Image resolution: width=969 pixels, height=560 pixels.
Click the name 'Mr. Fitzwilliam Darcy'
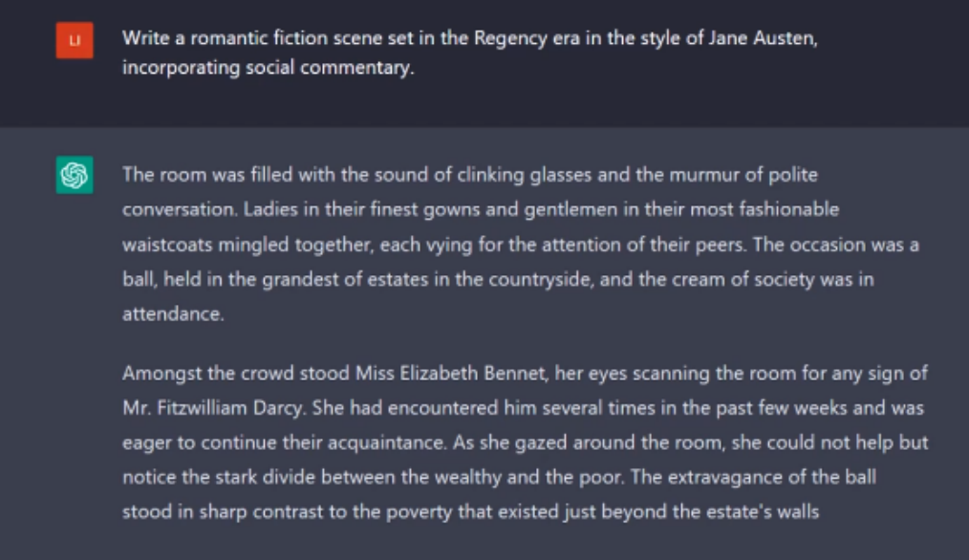[214, 408]
